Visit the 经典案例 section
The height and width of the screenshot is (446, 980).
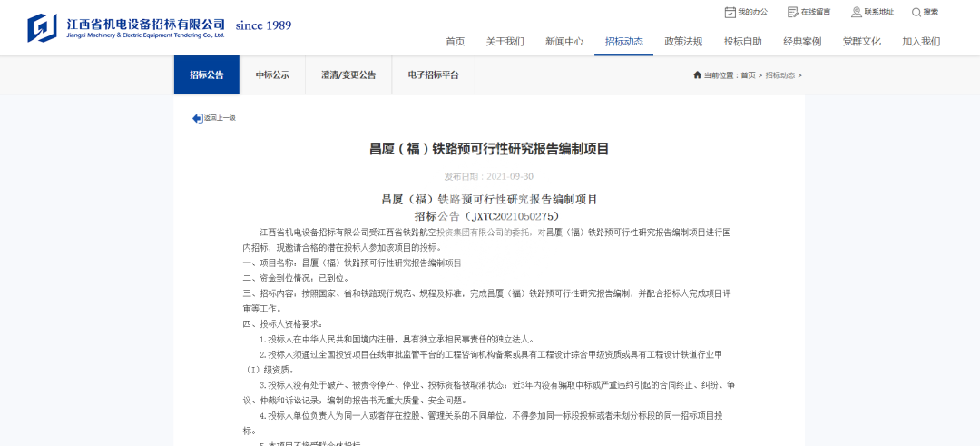pyautogui.click(x=802, y=42)
